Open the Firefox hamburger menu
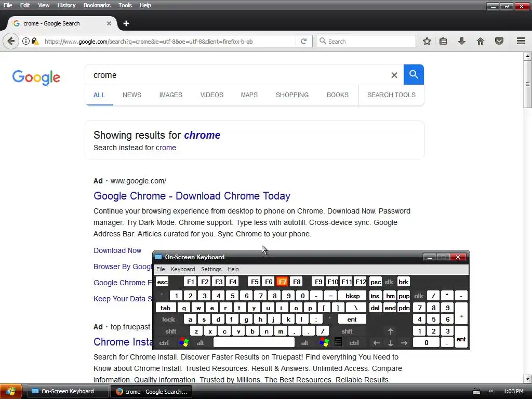 (x=521, y=42)
